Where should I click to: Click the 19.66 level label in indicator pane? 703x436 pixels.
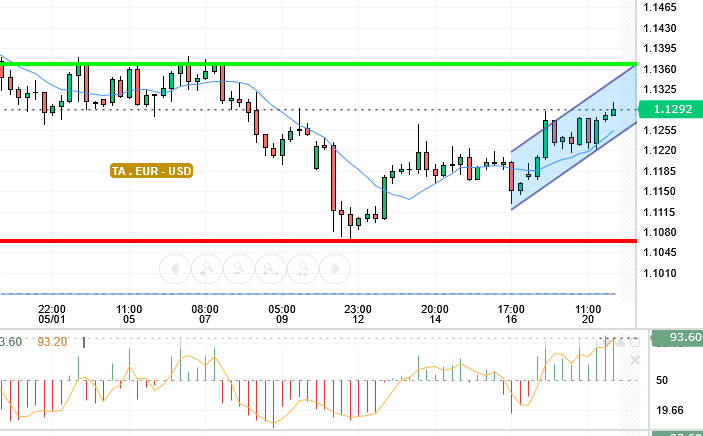tap(670, 410)
